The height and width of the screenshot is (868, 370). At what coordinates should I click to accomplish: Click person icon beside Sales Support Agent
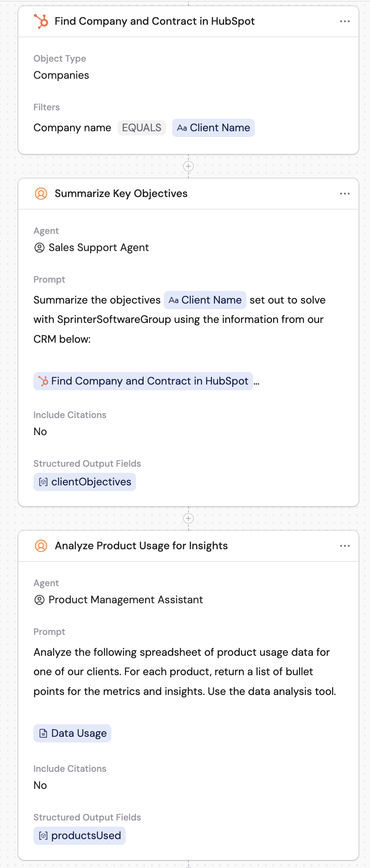(x=40, y=248)
